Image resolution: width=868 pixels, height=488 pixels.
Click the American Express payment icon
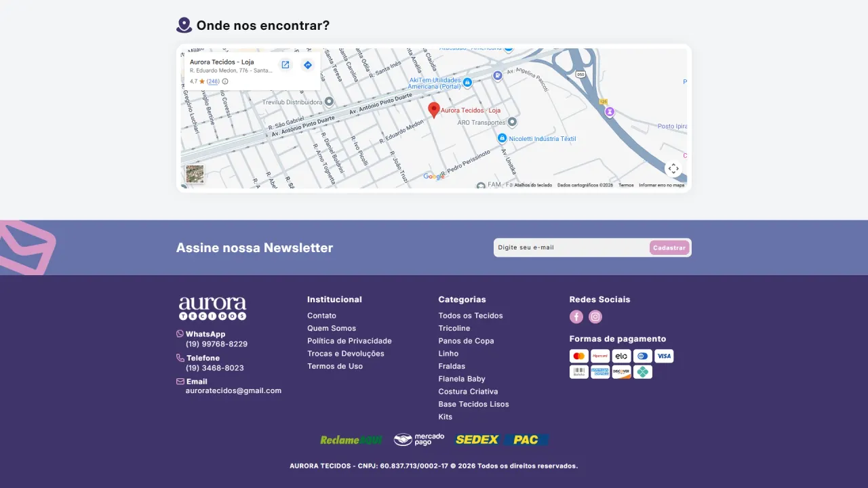pyautogui.click(x=600, y=372)
